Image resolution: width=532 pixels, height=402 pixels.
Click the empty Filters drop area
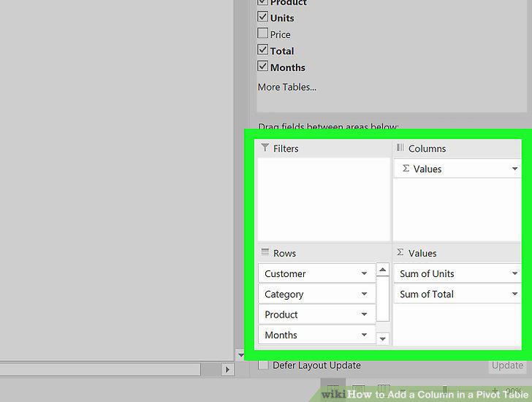point(324,200)
